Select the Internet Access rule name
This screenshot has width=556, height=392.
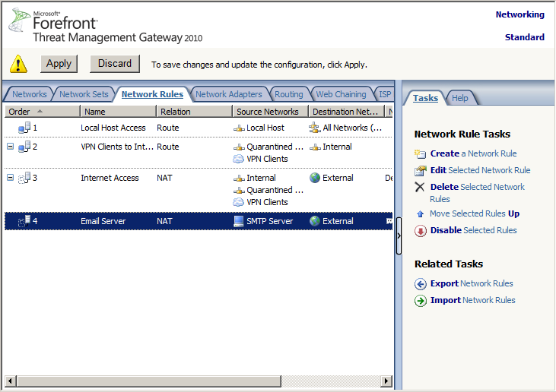click(x=110, y=178)
